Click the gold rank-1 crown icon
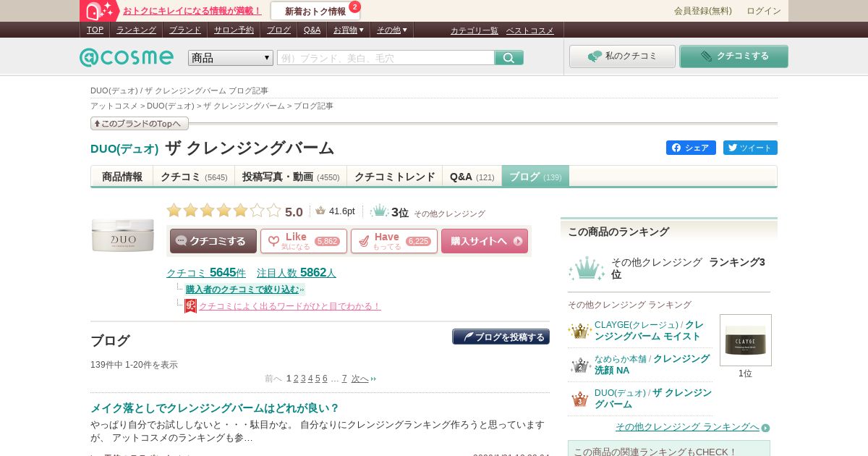Viewport: 868px width, 456px height. (579, 331)
